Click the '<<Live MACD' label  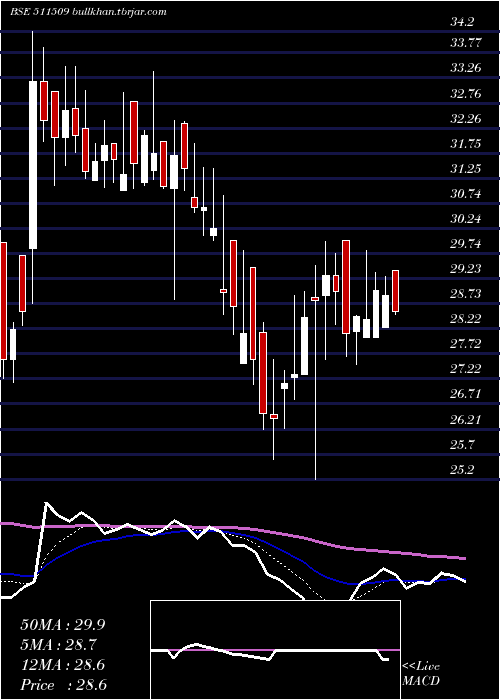pos(421,674)
